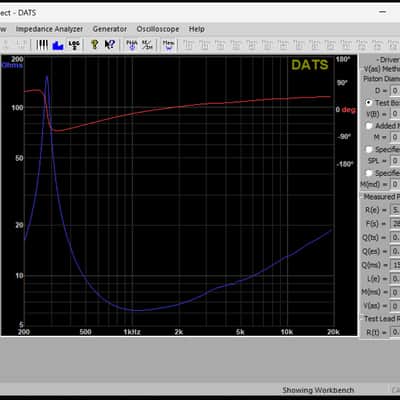Click the L(e) = value field

tap(395, 279)
